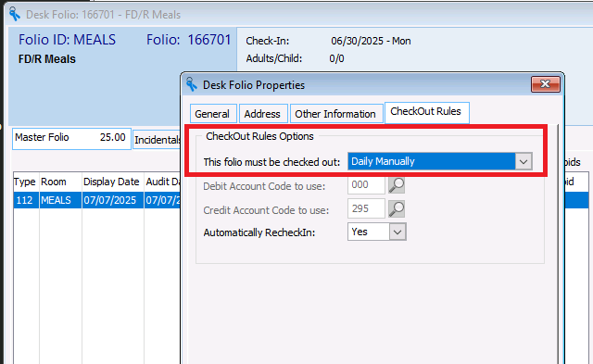The height and width of the screenshot is (364, 593).
Task: Click the Debit Account Code field showing 000
Action: [x=366, y=185]
